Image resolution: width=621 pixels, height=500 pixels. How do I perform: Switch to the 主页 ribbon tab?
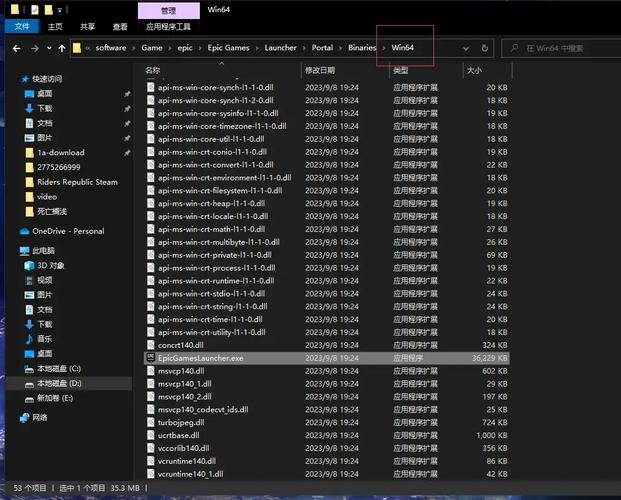(55, 27)
